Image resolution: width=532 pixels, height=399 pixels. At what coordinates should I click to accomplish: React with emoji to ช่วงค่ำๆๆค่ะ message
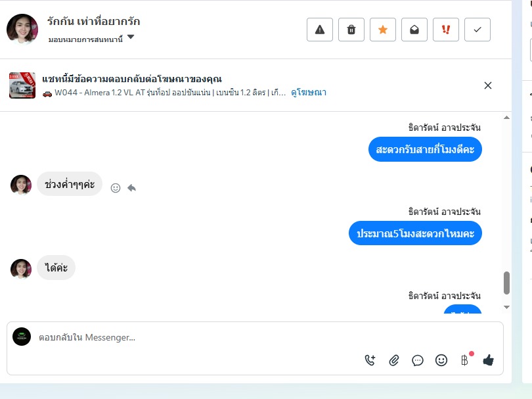(x=116, y=188)
